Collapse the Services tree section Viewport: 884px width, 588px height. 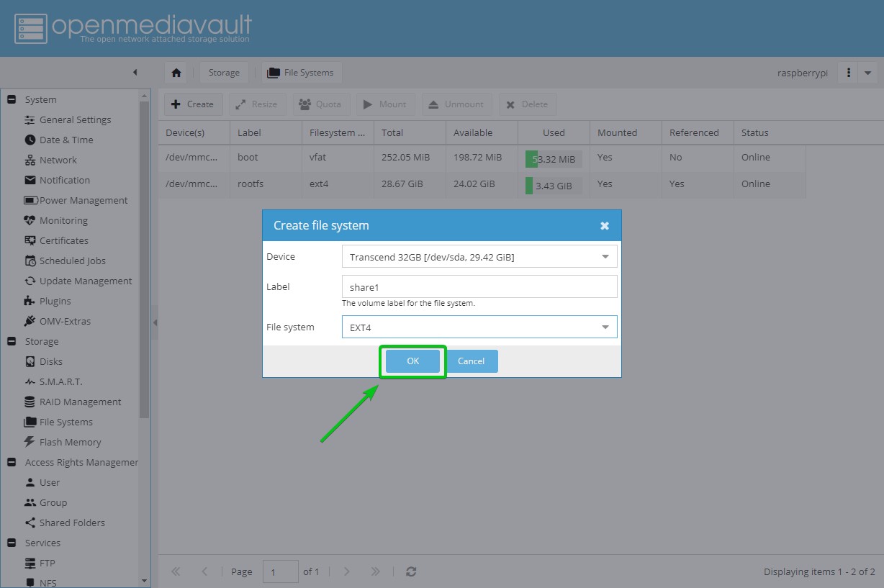12,543
